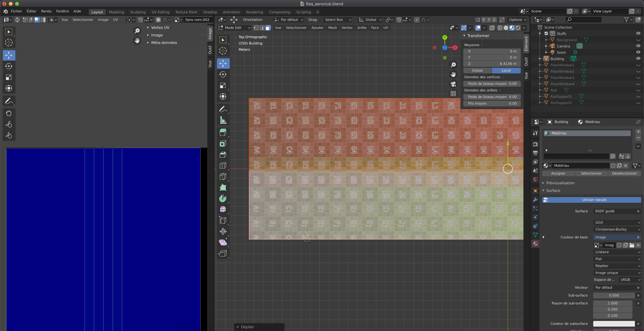The height and width of the screenshot is (331, 644).
Task: Open the World properties tab icon
Action: click(x=535, y=179)
